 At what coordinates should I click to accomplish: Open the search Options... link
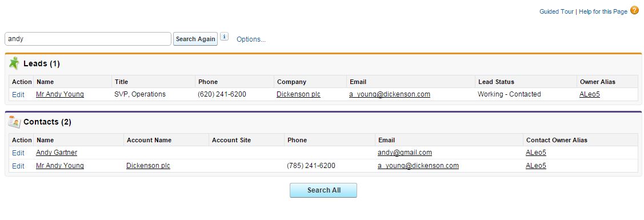coord(251,39)
